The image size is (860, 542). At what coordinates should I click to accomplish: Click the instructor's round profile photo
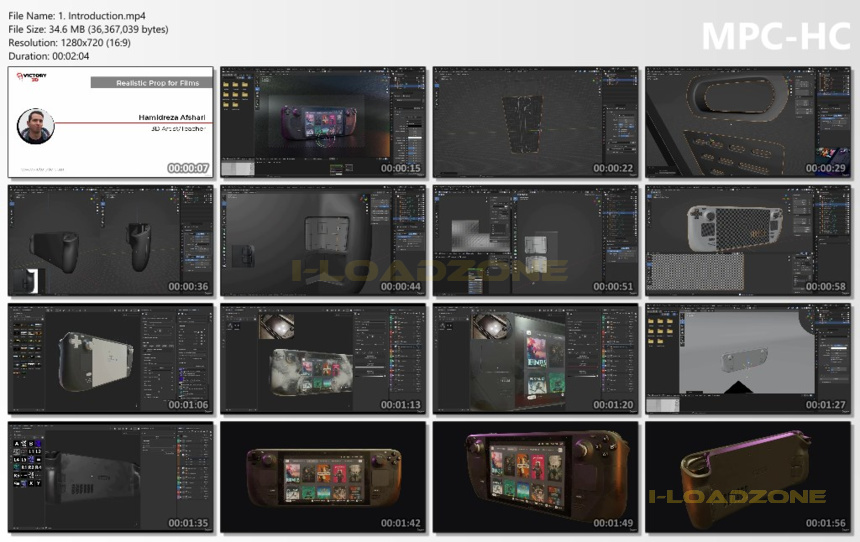(36, 126)
